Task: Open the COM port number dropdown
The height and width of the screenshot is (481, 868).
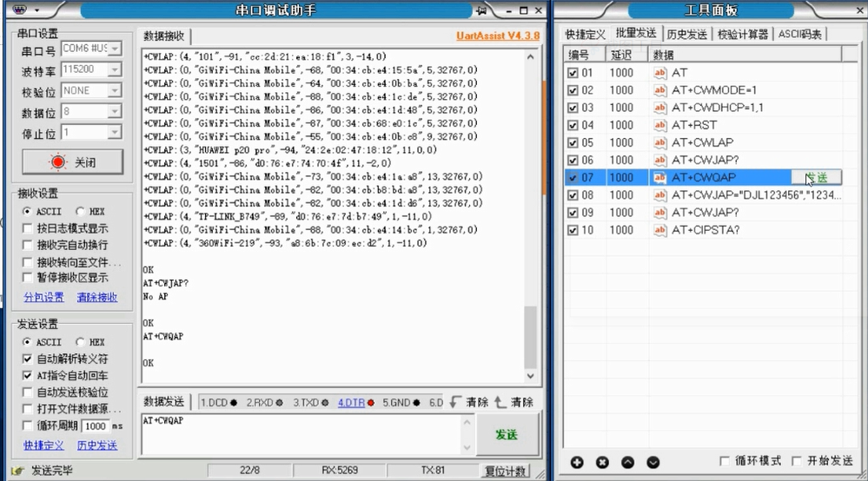Action: (115, 49)
